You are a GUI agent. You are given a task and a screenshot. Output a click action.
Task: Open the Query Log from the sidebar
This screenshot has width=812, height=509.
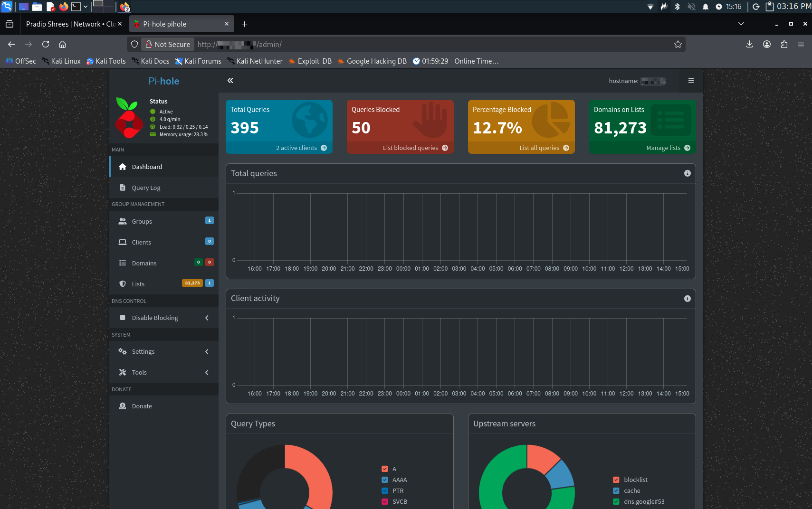(x=123, y=188)
